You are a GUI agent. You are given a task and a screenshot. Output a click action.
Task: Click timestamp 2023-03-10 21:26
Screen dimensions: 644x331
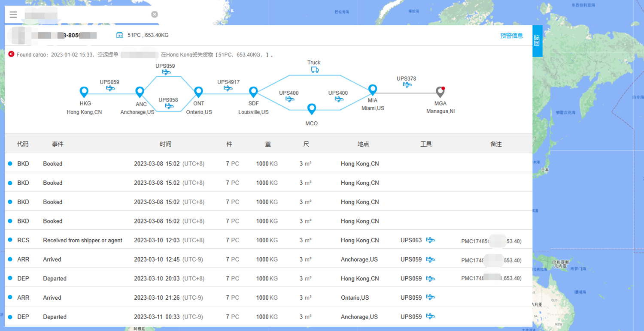[157, 298]
